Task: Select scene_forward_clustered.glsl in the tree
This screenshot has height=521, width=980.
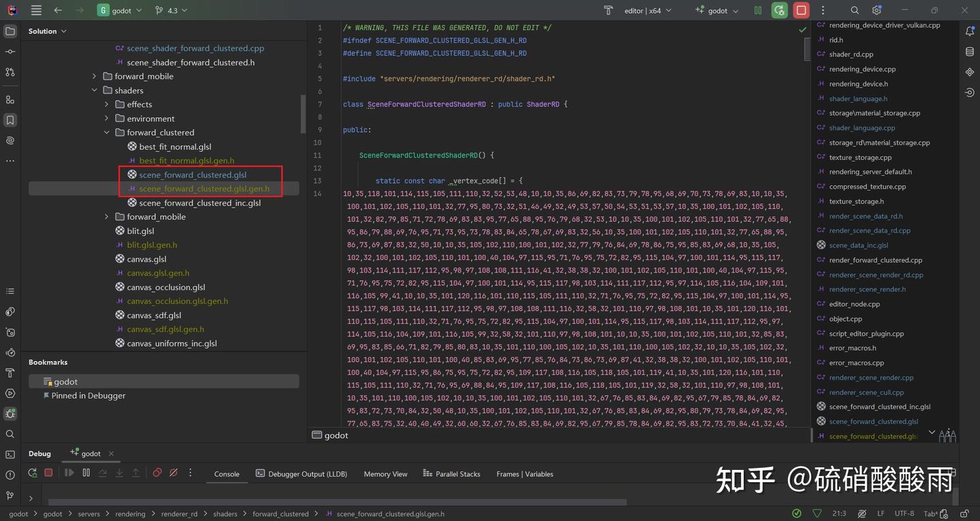Action: click(x=193, y=174)
